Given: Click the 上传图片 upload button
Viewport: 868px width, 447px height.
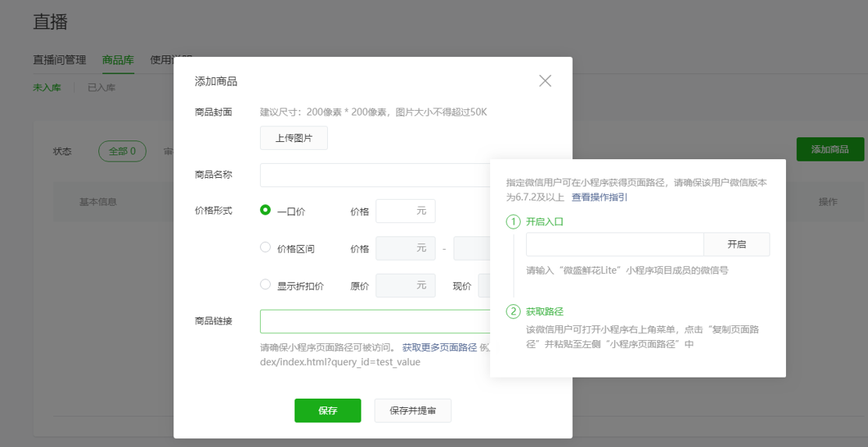Looking at the screenshot, I should 294,138.
